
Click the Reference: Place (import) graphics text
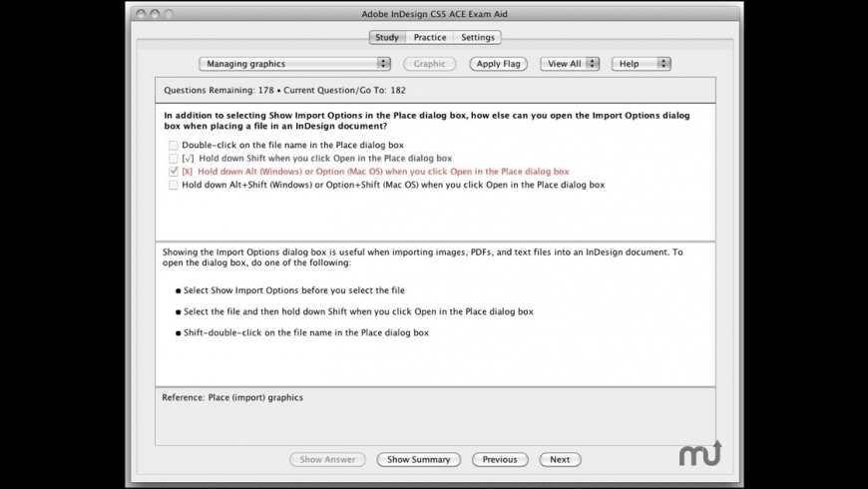click(232, 397)
